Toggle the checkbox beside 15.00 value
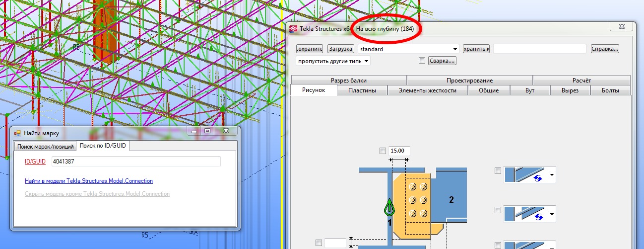 pos(382,151)
